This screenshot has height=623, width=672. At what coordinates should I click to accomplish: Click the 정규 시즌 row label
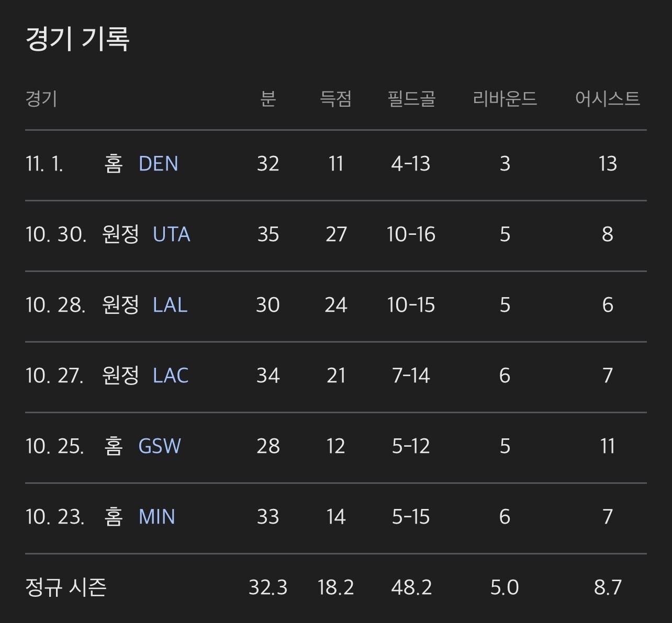66,587
